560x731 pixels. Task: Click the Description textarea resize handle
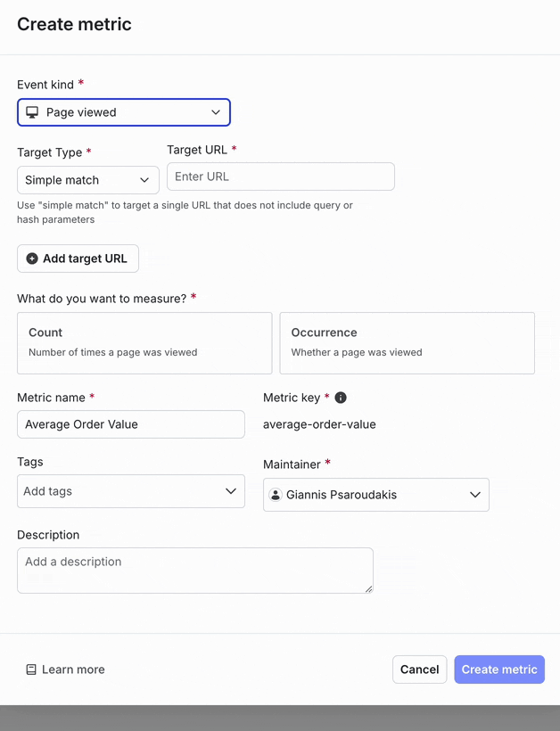pos(368,588)
